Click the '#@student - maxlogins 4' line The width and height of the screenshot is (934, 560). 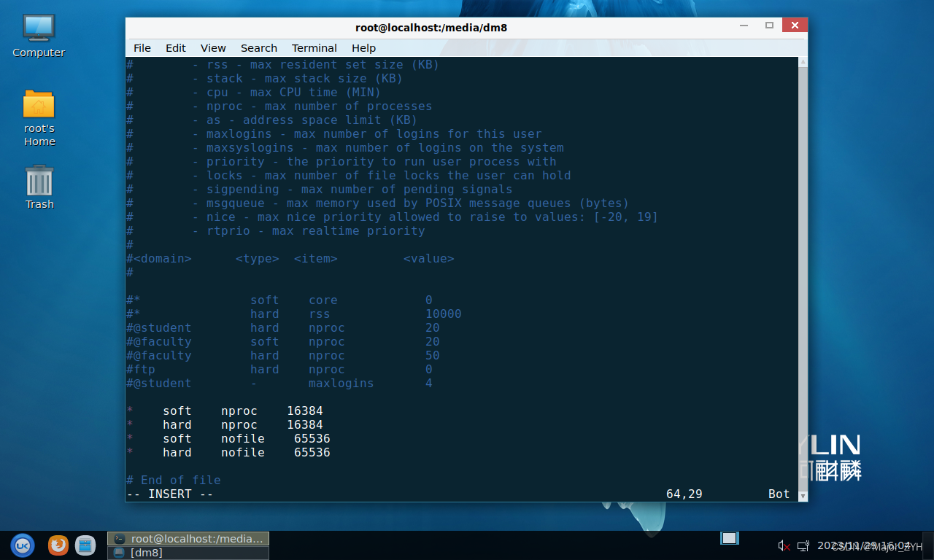pyautogui.click(x=279, y=383)
